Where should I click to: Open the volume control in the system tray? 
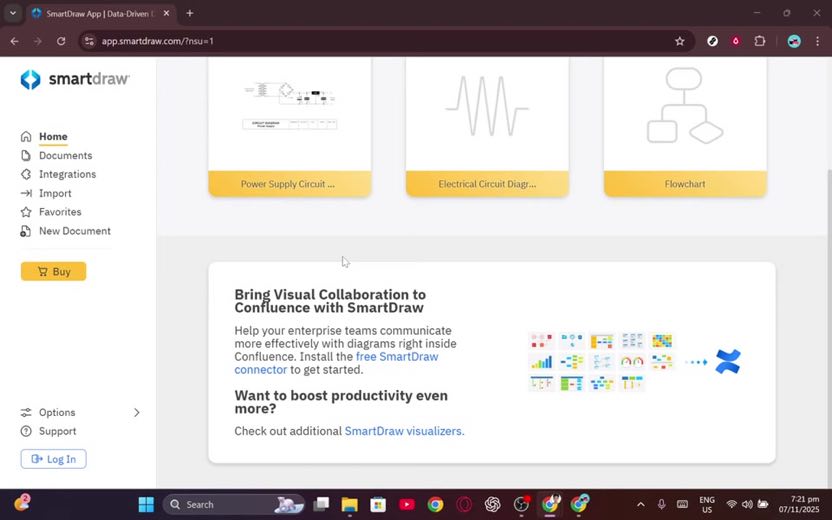click(x=747, y=504)
